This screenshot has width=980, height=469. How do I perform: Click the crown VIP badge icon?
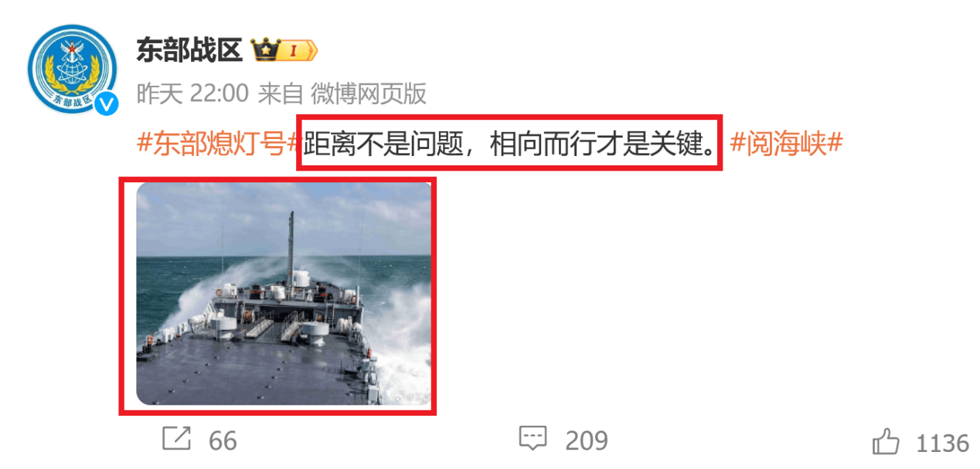click(267, 51)
